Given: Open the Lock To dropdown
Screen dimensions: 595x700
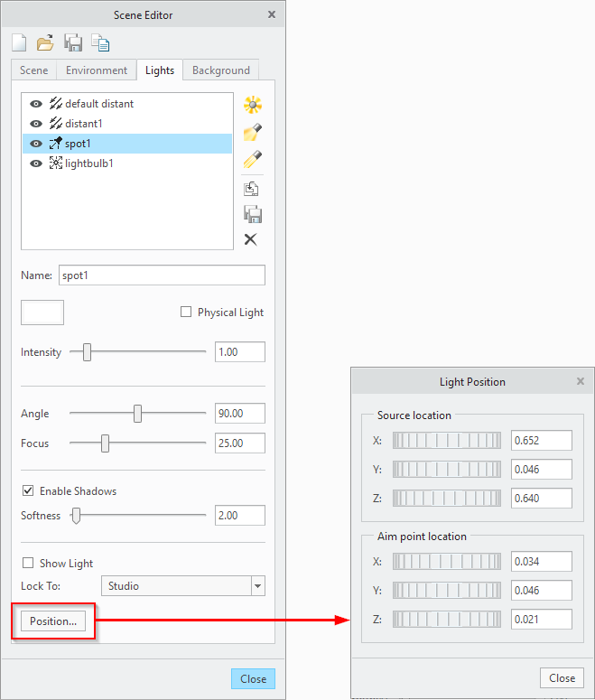Looking at the screenshot, I should click(183, 585).
